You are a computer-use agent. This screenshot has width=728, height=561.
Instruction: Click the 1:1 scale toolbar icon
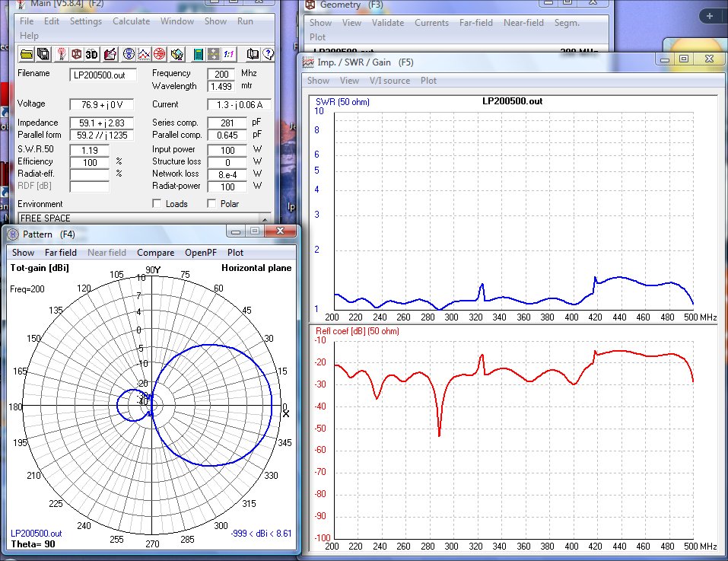(230, 54)
